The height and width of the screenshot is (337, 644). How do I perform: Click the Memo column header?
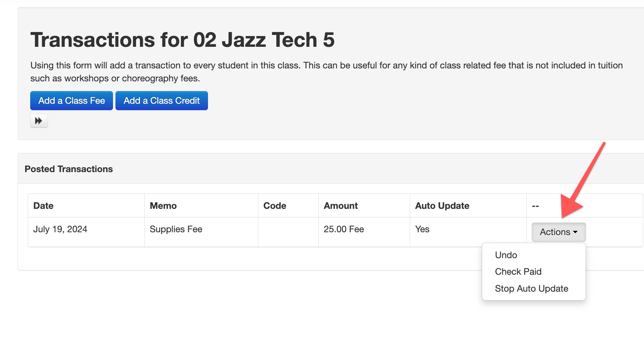pos(163,206)
